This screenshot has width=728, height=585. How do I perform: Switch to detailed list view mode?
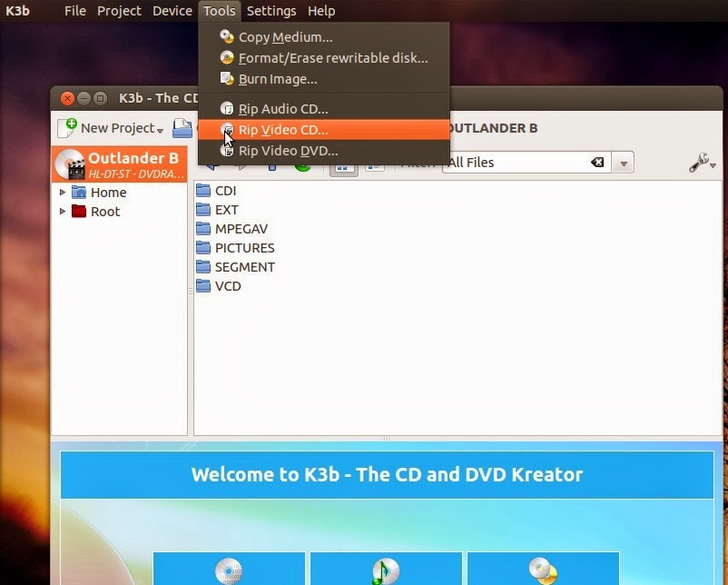click(375, 167)
